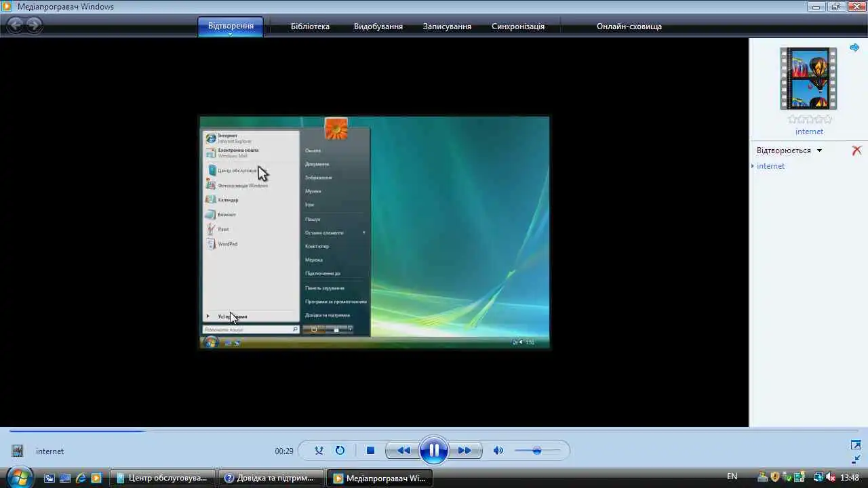Click the blue arrow atop the list pane
Image resolution: width=868 pixels, height=488 pixels.
(855, 47)
